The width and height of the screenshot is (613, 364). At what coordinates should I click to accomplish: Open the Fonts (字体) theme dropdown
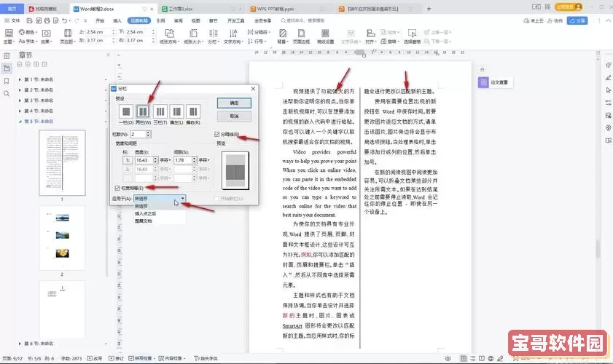point(28,41)
